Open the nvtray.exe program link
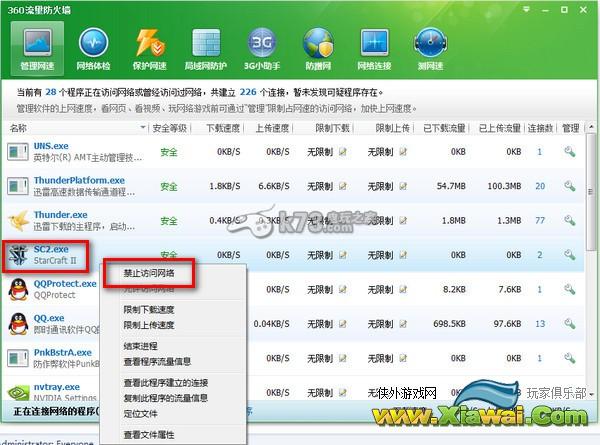 (x=57, y=387)
